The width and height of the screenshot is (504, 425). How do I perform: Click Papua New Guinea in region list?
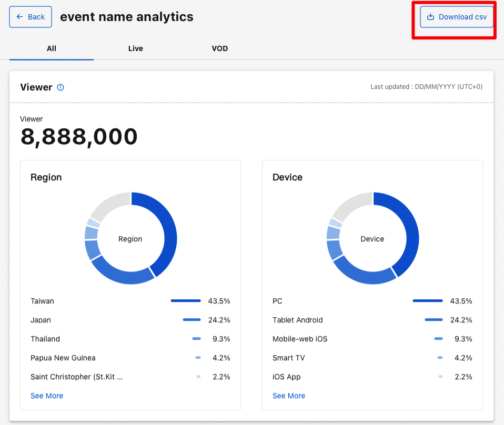pyautogui.click(x=63, y=358)
